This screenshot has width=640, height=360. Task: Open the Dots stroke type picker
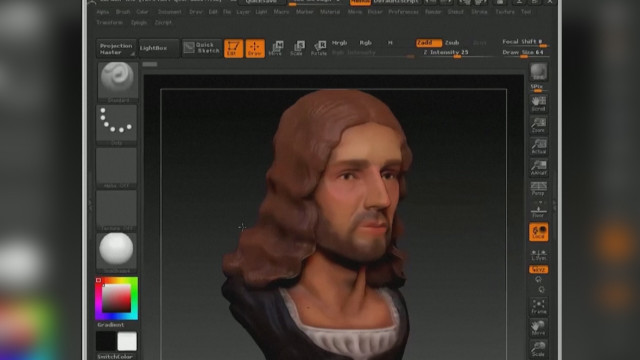[116, 125]
